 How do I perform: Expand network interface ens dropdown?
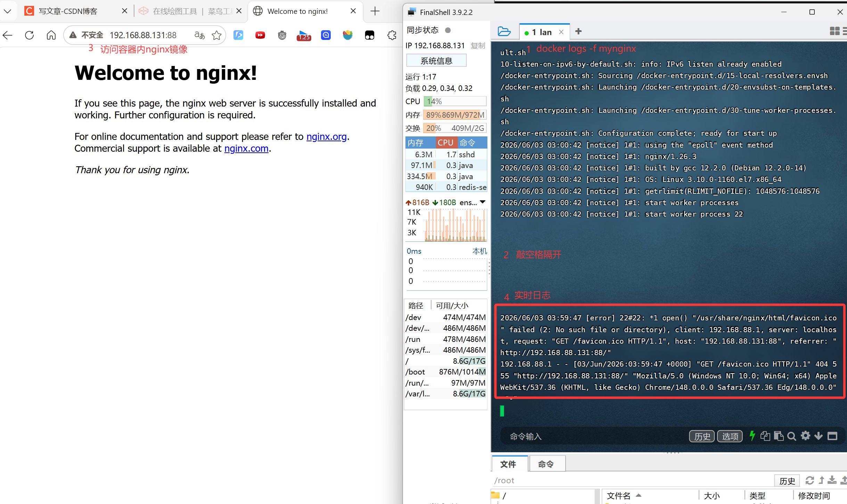pos(483,202)
